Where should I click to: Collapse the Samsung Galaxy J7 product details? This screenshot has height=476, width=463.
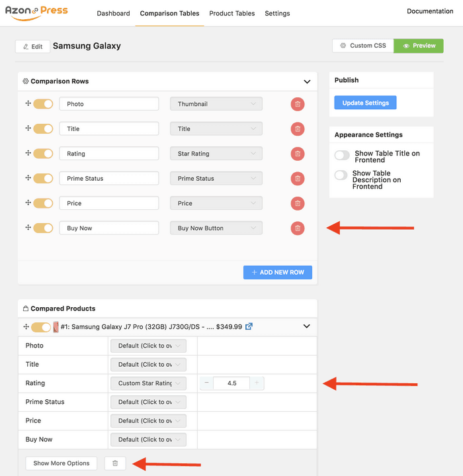(306, 326)
